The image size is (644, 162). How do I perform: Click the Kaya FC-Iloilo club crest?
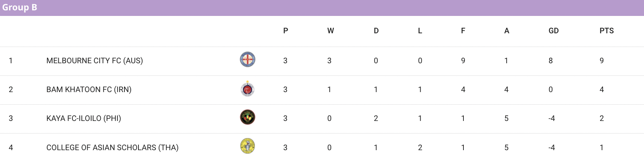[247, 117]
